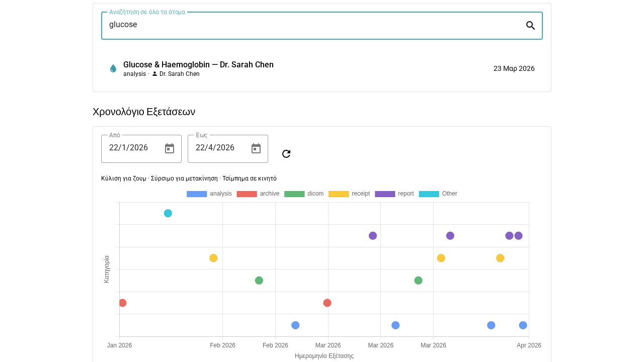Select the cyan Other data point

[x=168, y=213]
